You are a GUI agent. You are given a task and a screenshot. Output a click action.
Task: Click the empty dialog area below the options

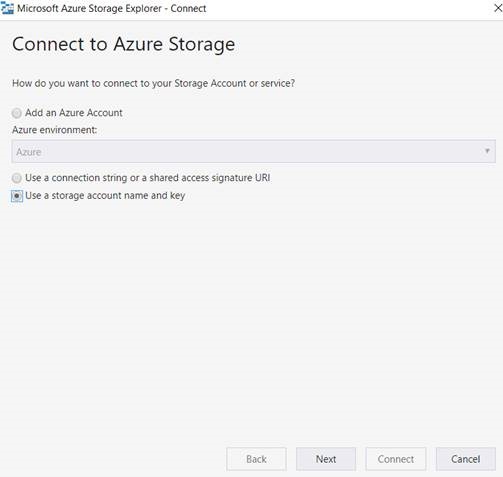click(x=251, y=320)
